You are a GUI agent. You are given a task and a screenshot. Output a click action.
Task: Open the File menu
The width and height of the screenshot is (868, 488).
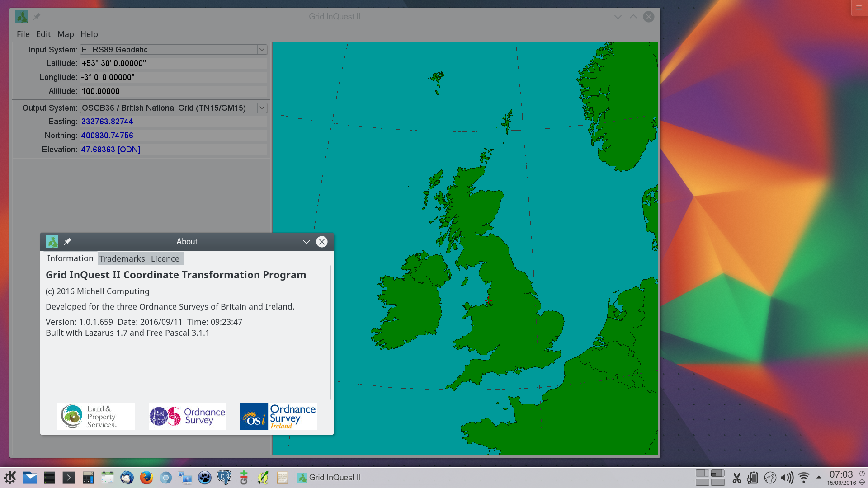coord(23,34)
